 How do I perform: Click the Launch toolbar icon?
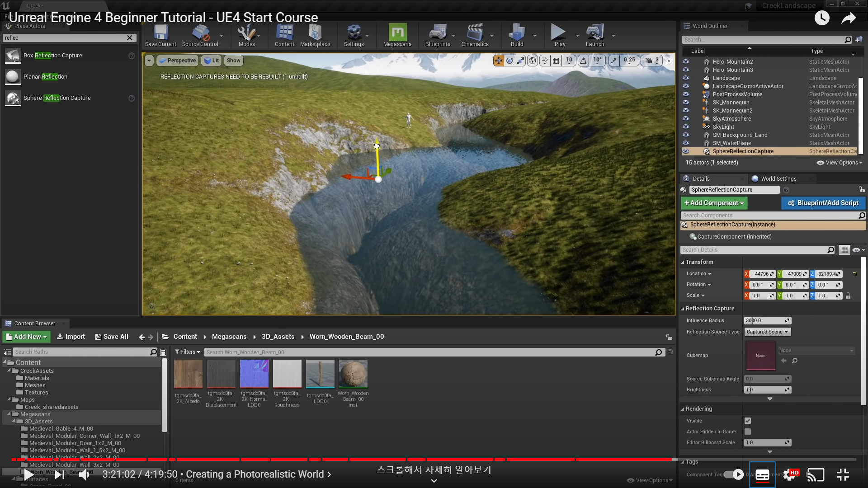(594, 35)
